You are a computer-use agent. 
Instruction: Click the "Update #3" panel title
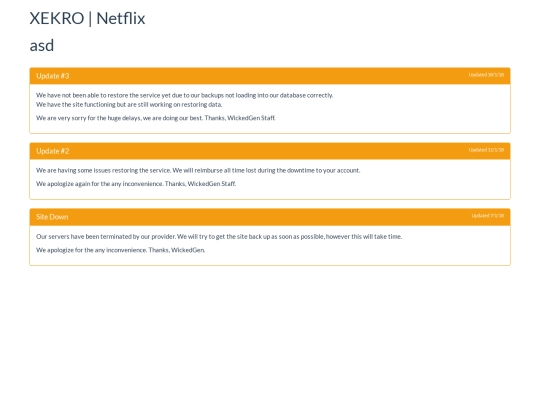53,76
